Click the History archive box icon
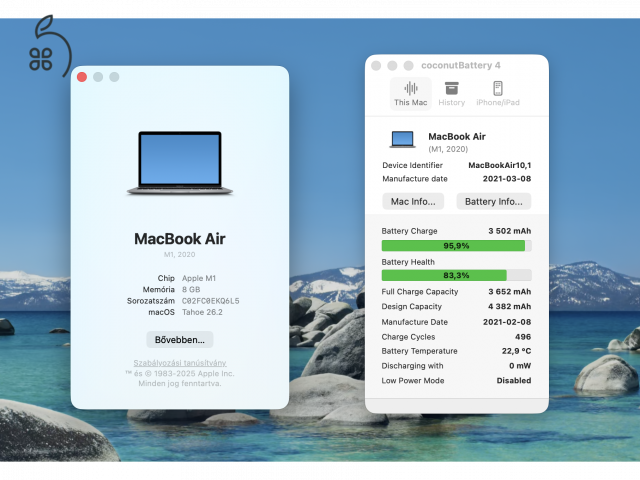 pyautogui.click(x=451, y=88)
